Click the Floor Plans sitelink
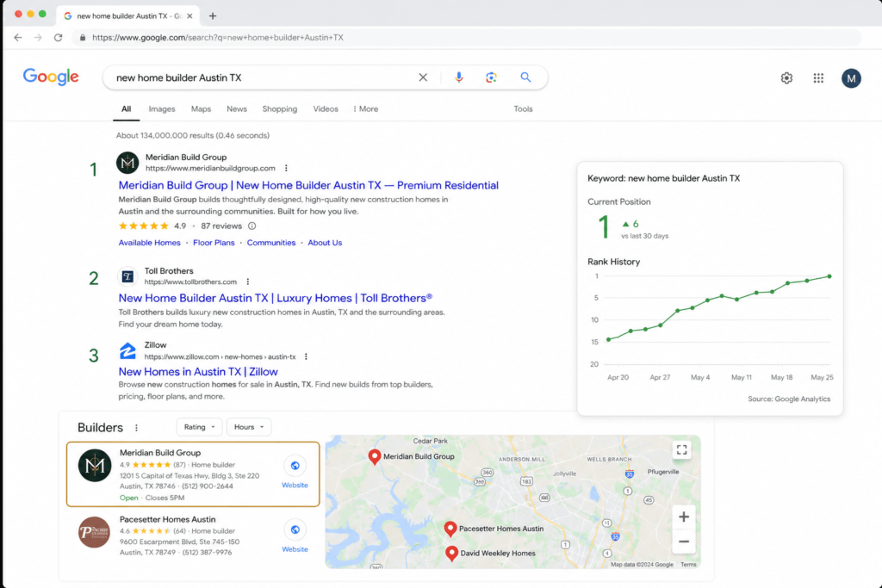882x588 pixels. [214, 243]
